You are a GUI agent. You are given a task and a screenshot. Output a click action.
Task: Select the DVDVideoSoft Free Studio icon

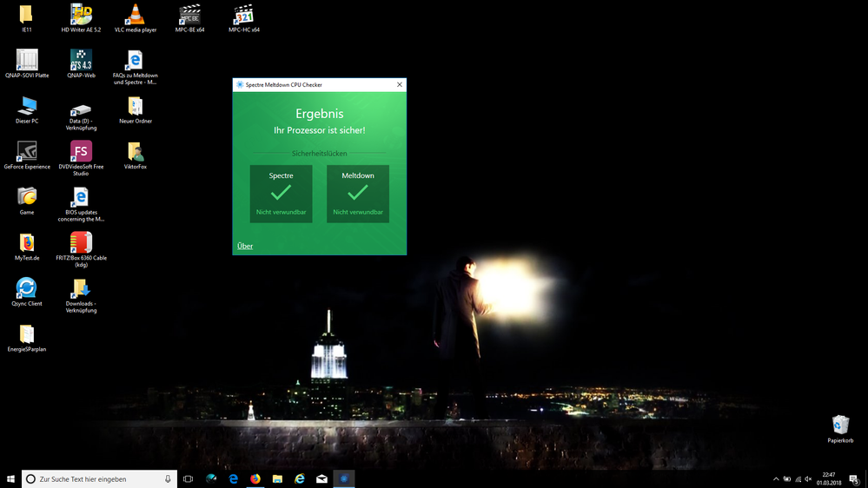coord(81,158)
